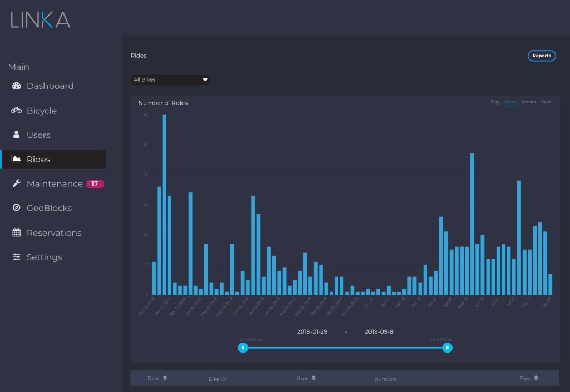Click the Users person icon
Screen dimensions: 570x392
click(16, 135)
